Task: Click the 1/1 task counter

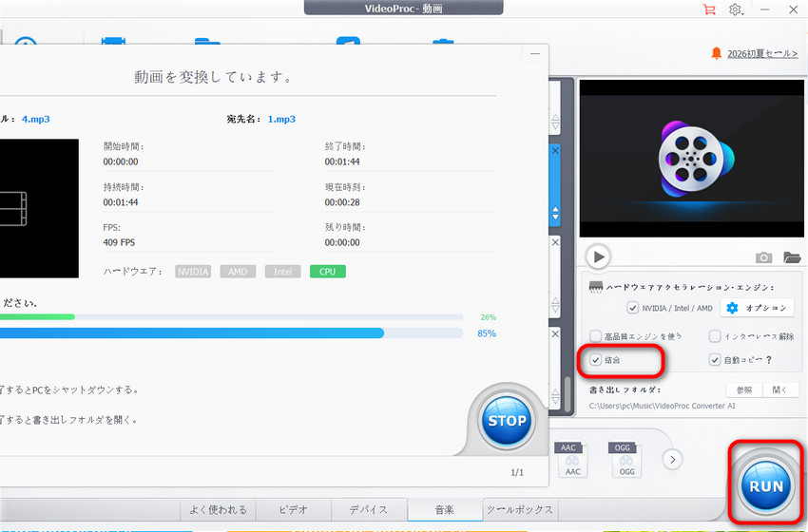Action: pyautogui.click(x=517, y=472)
